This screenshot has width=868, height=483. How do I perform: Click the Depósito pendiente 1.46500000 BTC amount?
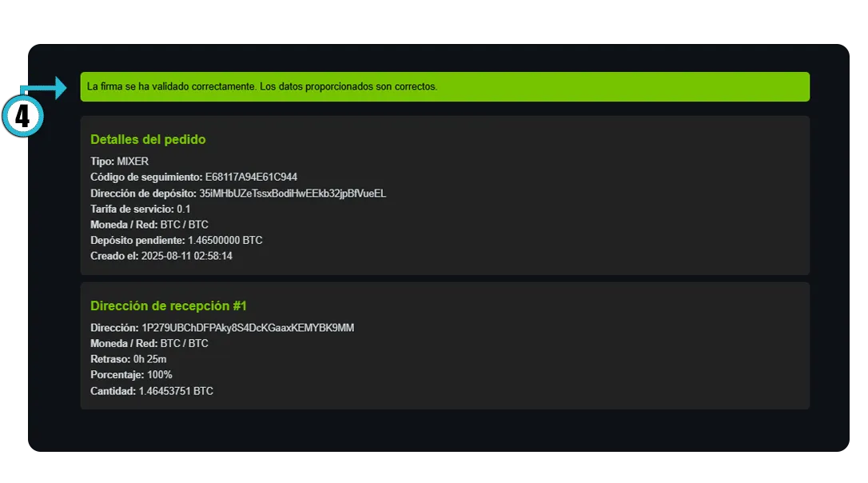pos(225,241)
